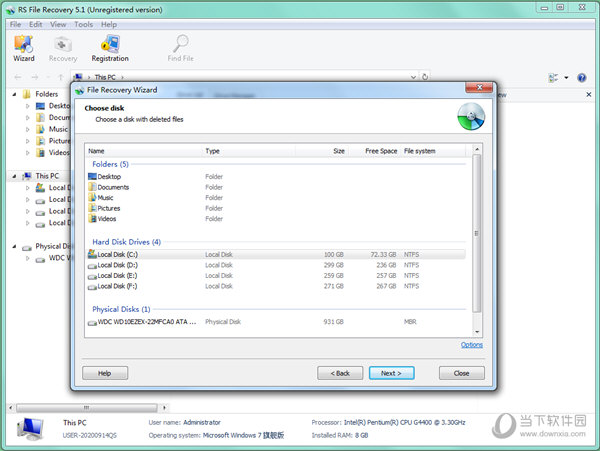Sort wizard list by Name column

[x=144, y=151]
